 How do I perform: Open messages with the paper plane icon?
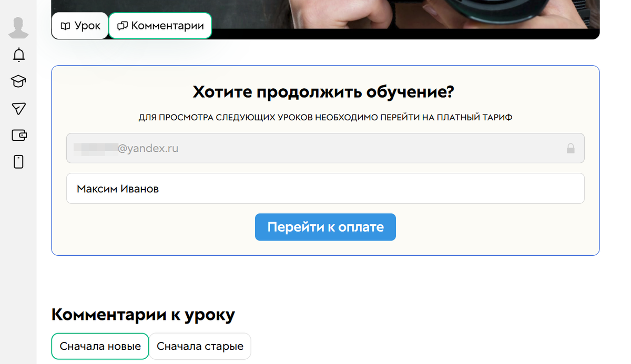click(x=18, y=108)
